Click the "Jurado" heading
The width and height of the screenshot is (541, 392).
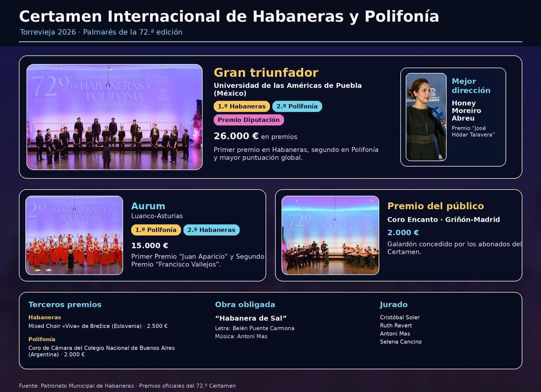click(x=394, y=305)
